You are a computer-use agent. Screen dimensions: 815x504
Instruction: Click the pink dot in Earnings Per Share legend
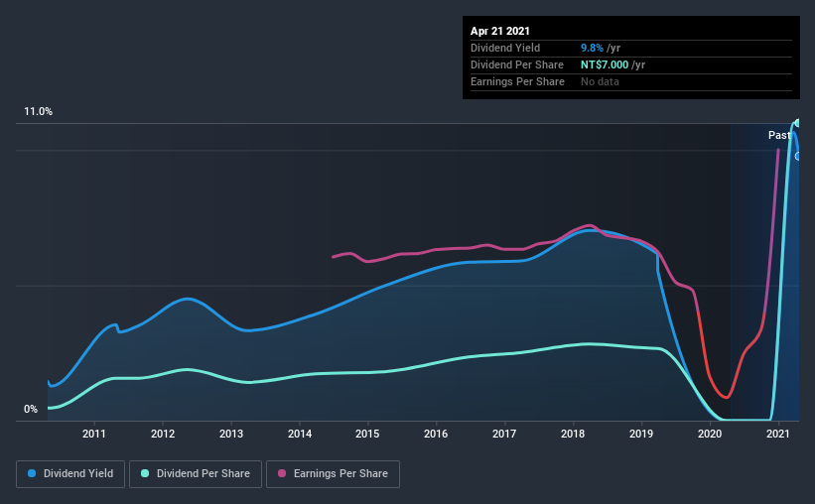(x=278, y=474)
